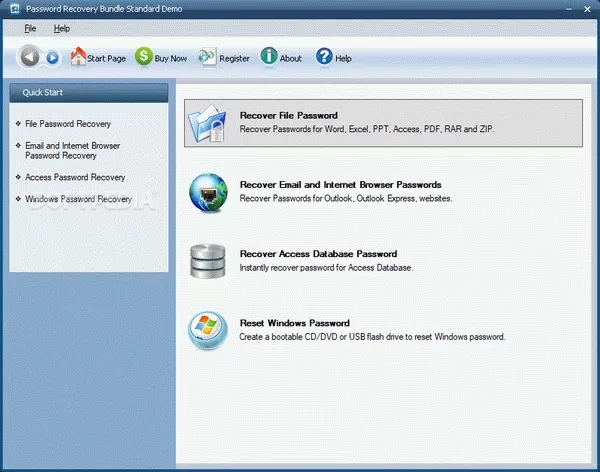This screenshot has width=600, height=472.
Task: Click the green About info icon
Action: (x=269, y=56)
